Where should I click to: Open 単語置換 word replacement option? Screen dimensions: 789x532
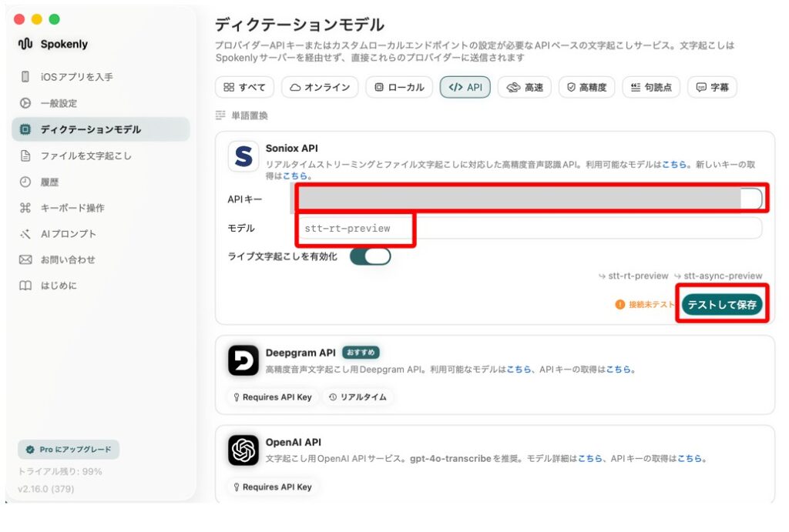tap(249, 115)
